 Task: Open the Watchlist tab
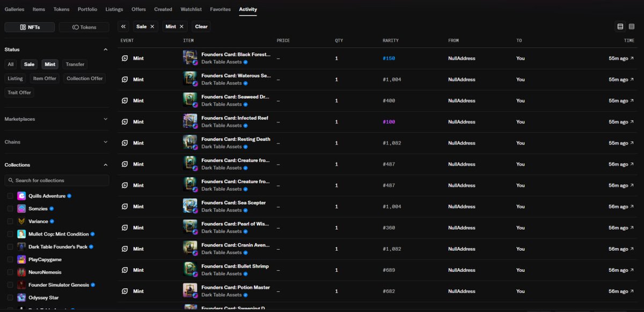coord(191,9)
